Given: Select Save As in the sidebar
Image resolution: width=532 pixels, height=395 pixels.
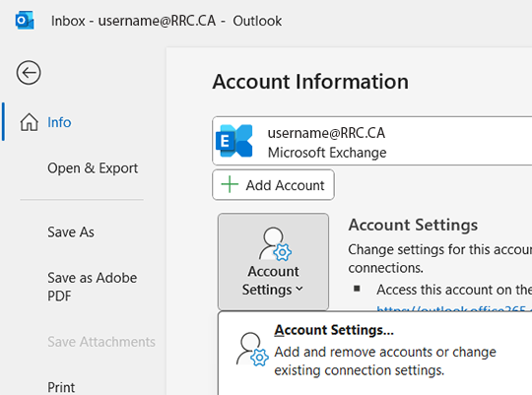Looking at the screenshot, I should tap(71, 232).
